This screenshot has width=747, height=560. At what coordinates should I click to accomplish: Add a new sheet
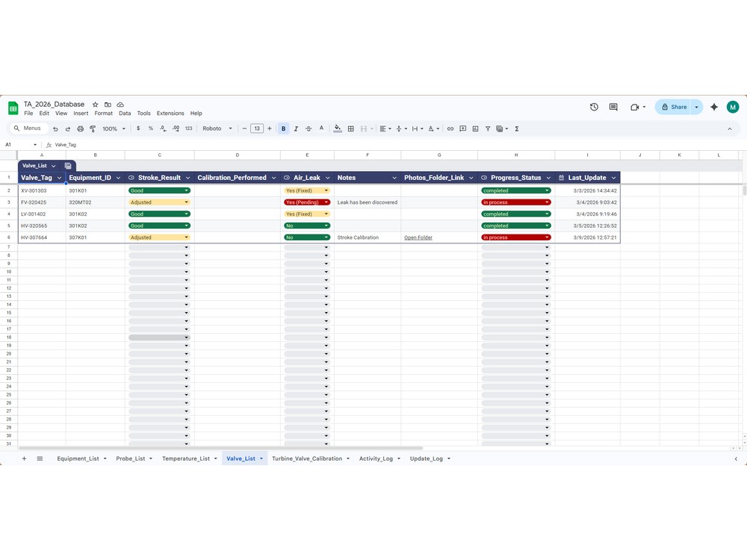[24, 458]
